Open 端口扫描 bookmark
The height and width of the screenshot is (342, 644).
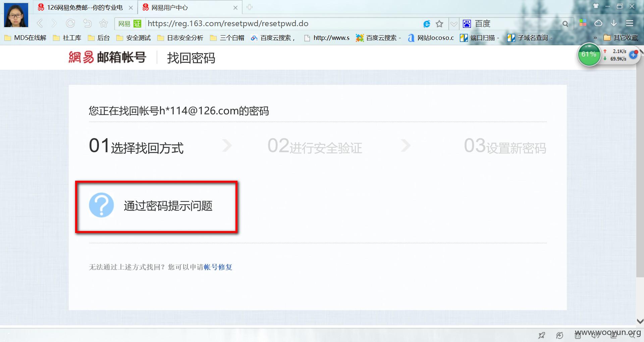(480, 38)
